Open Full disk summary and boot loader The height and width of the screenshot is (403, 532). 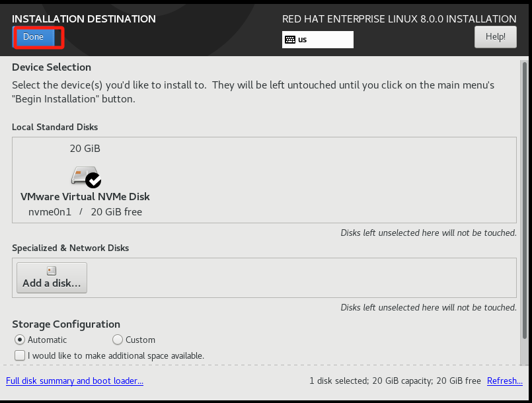(75, 381)
